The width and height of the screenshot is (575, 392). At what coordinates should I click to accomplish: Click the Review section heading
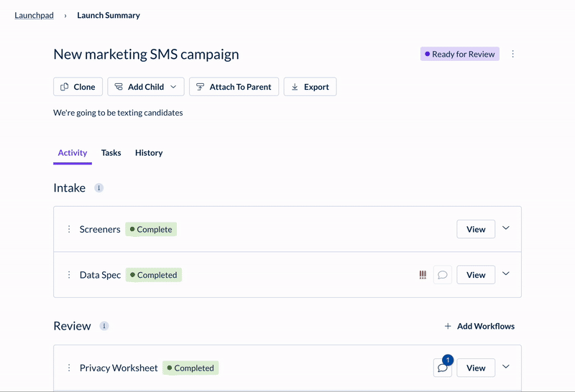73,326
